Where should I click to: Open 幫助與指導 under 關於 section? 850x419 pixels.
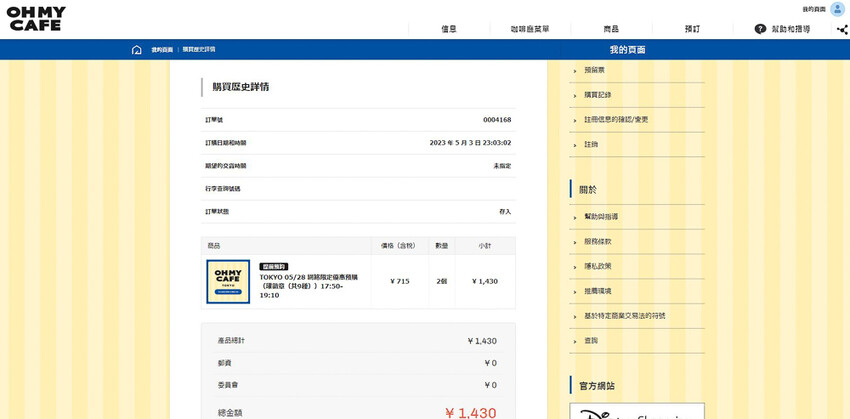click(x=601, y=217)
